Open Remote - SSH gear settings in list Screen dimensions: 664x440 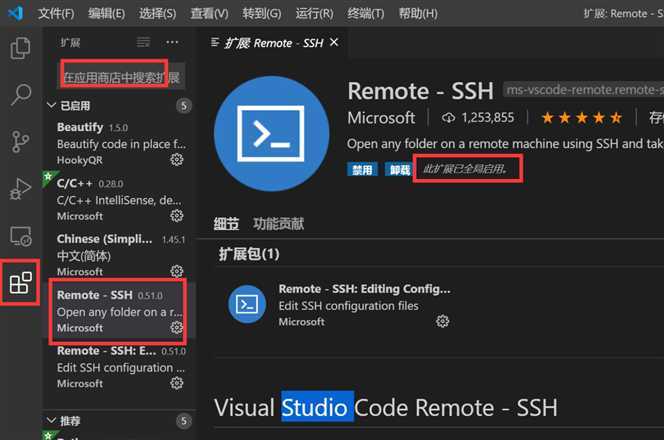pyautogui.click(x=177, y=327)
